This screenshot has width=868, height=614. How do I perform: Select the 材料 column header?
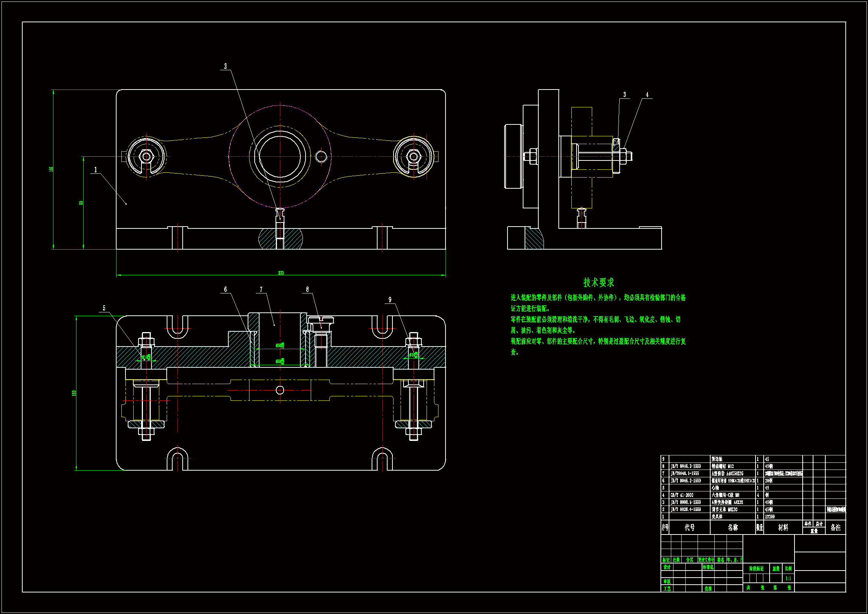(783, 527)
